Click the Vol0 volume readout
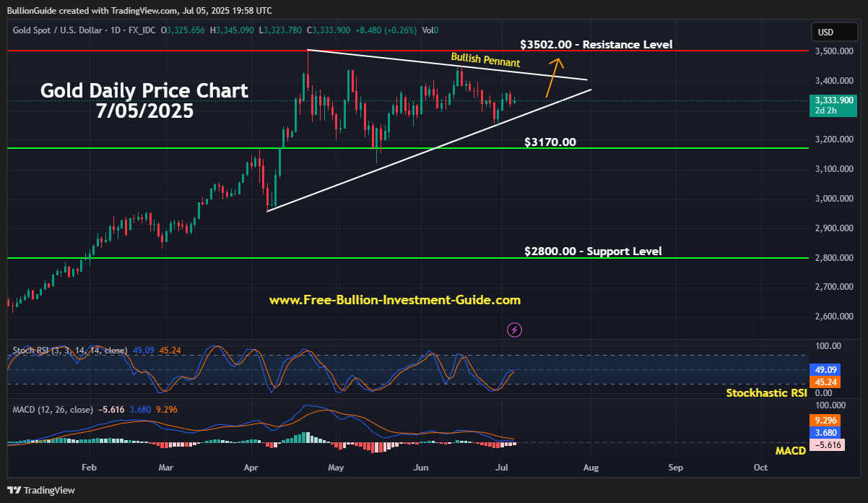 [430, 30]
